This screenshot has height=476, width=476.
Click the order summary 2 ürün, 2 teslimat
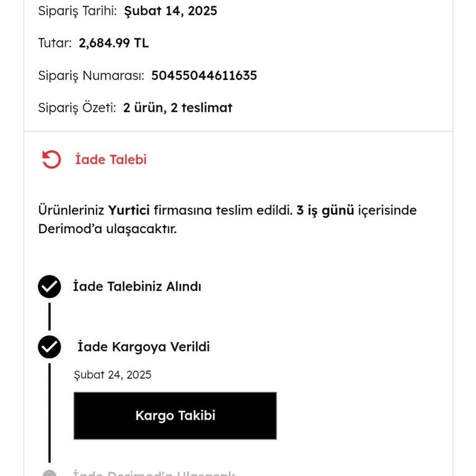pyautogui.click(x=177, y=108)
